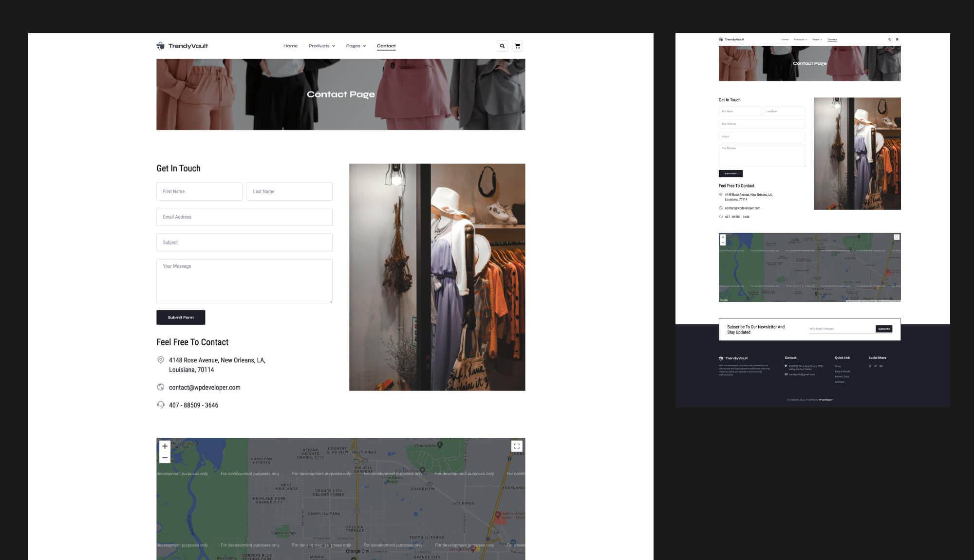Image resolution: width=974 pixels, height=560 pixels.
Task: Open the shopping cart icon in the header
Action: [517, 46]
